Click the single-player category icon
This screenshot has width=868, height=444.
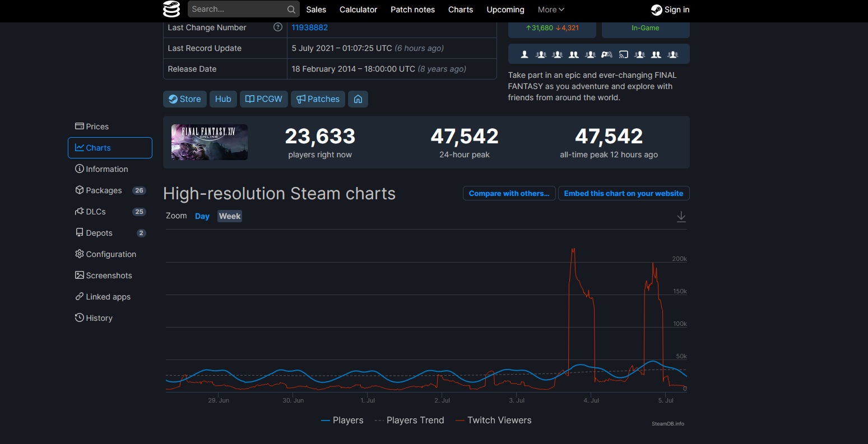coord(524,54)
